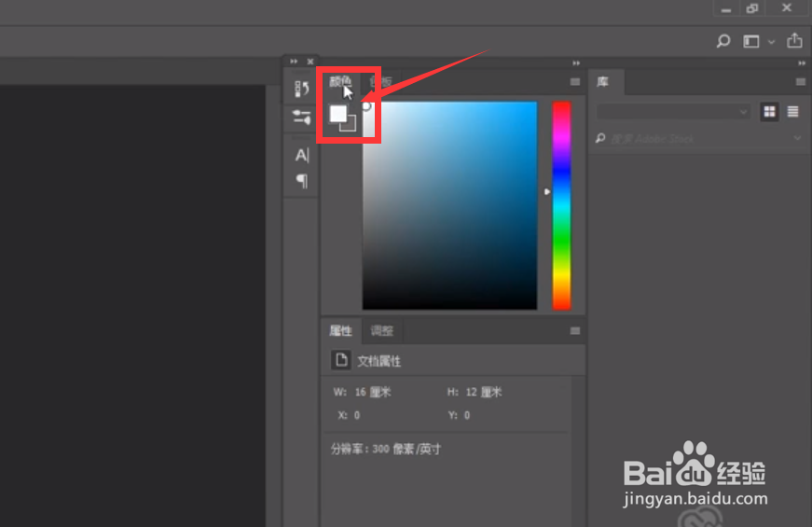Viewport: 812px width, 527px height.
Task: Collapse the Libraries panel double arrows
Action: [x=802, y=62]
